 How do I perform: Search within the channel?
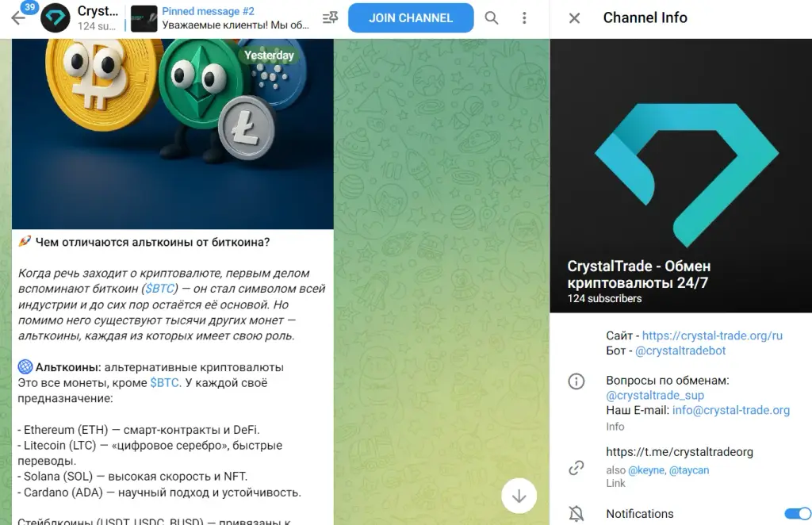(x=492, y=18)
